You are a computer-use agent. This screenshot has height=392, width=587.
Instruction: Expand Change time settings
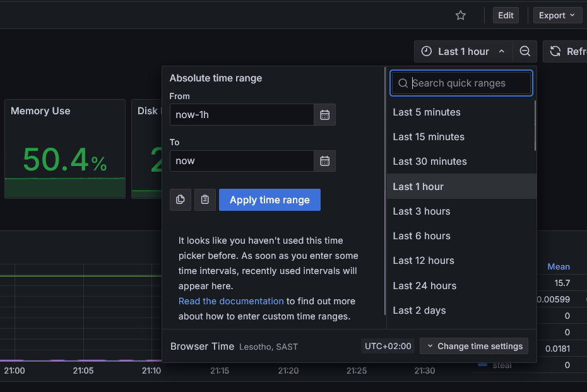pyautogui.click(x=474, y=346)
